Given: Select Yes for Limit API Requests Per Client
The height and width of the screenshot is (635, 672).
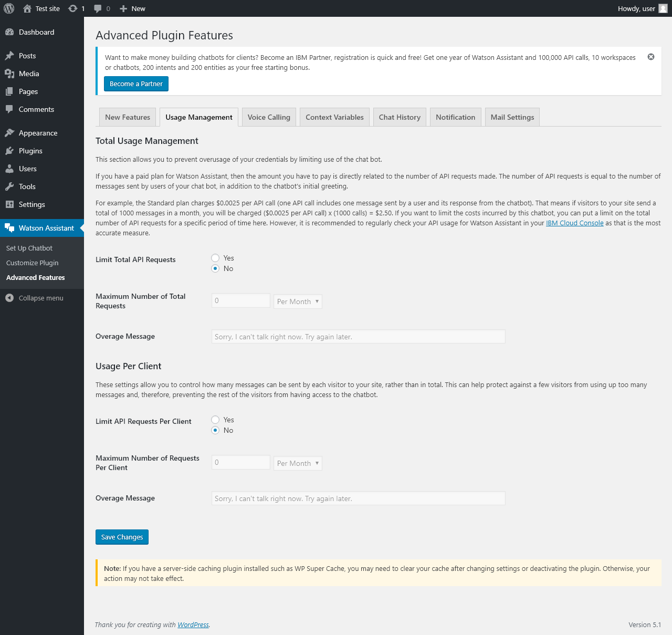Looking at the screenshot, I should click(x=215, y=420).
